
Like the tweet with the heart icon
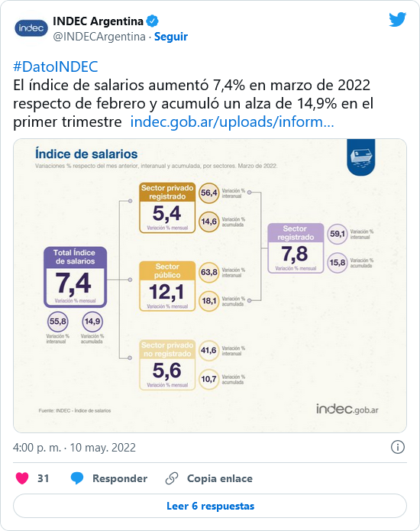point(22,478)
